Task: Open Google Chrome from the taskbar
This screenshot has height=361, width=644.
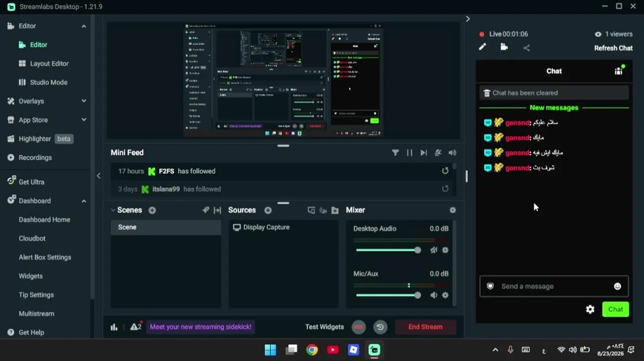Action: [312, 350]
